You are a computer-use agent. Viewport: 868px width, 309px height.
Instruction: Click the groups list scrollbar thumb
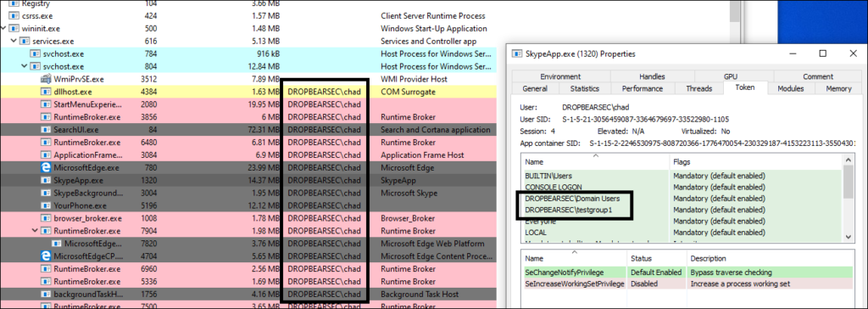847,182
